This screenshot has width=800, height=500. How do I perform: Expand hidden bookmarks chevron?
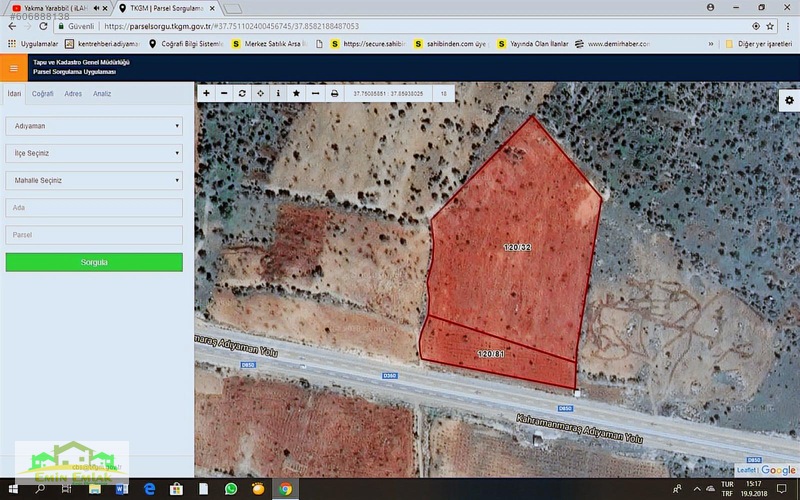click(x=711, y=44)
